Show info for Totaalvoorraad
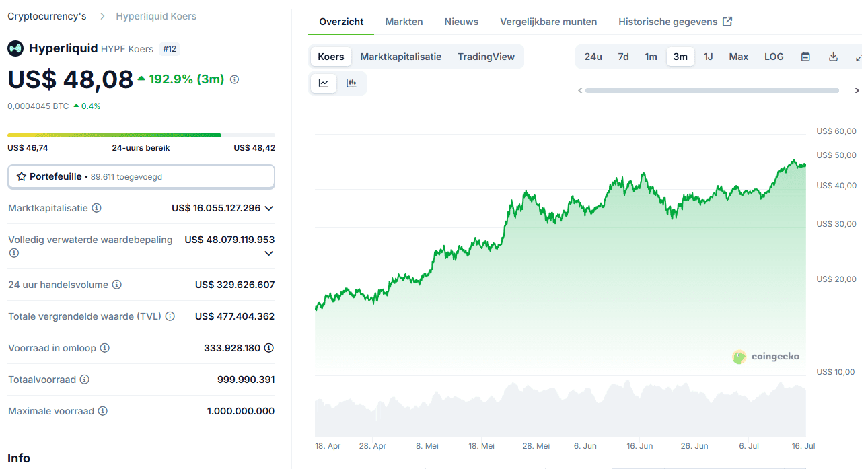This screenshot has width=868, height=469. coord(84,380)
